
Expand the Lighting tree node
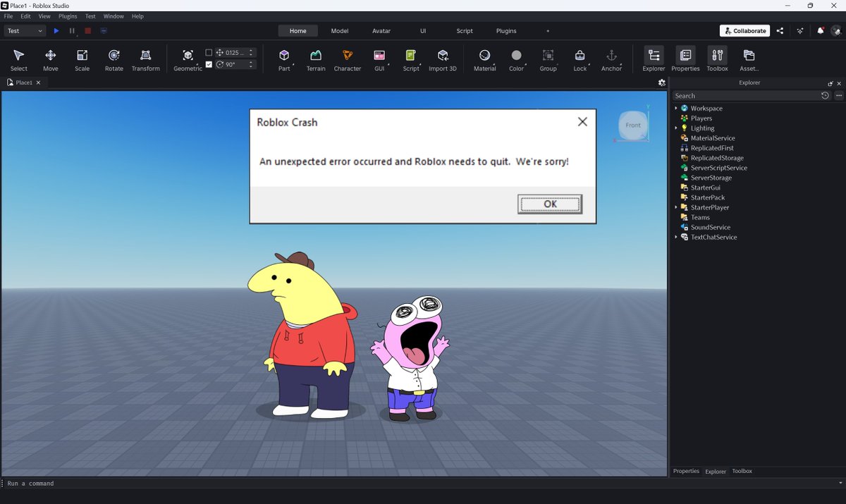(x=676, y=128)
